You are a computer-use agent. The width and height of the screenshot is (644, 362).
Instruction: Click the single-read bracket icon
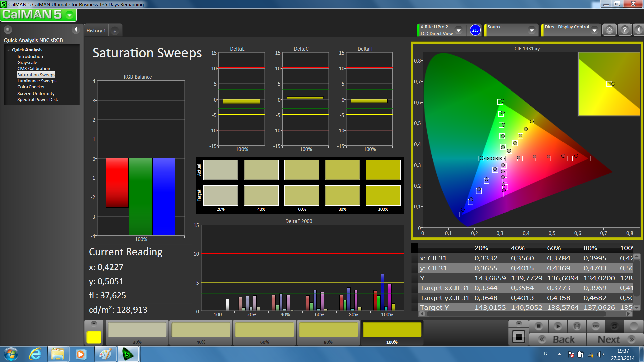[577, 326]
